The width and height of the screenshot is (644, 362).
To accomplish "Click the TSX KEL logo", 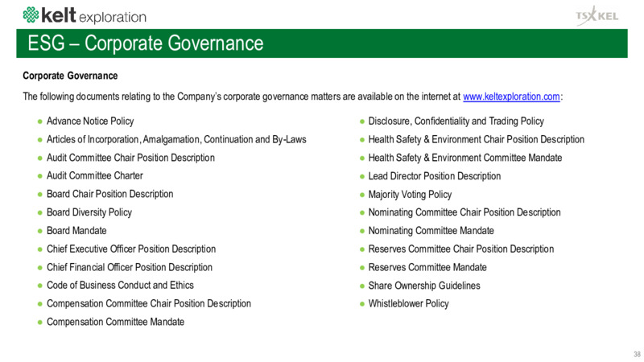I will click(x=597, y=16).
